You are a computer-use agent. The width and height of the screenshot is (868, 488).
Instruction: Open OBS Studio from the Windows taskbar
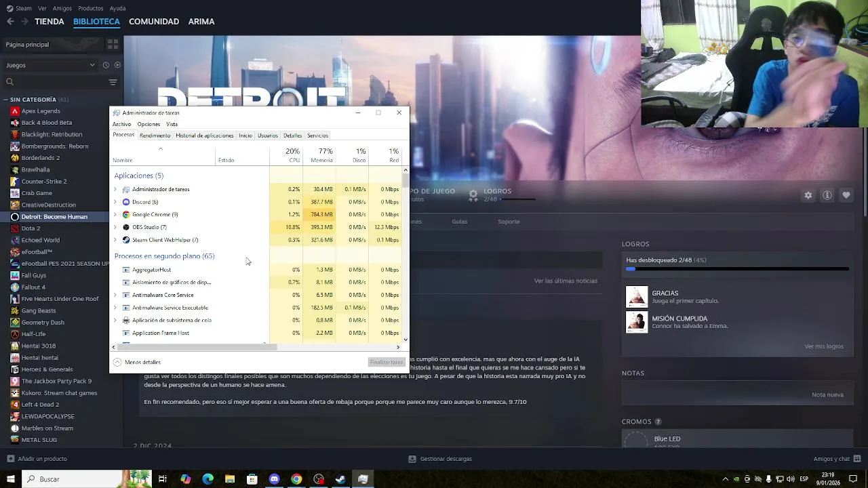coord(319,479)
